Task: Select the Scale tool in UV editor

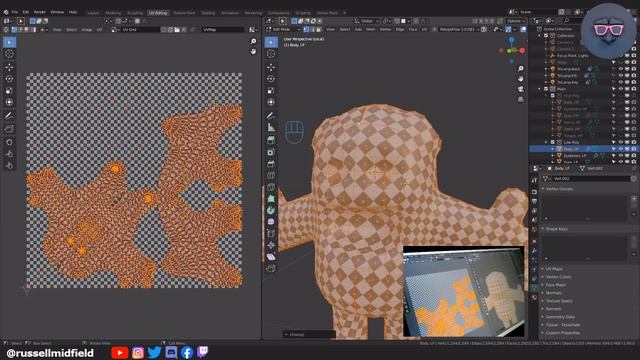Action: coord(9,91)
